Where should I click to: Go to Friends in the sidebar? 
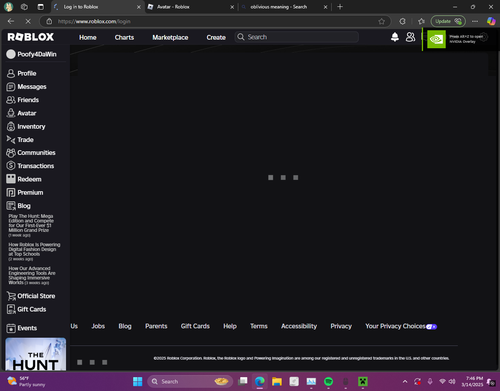[x=23, y=100]
